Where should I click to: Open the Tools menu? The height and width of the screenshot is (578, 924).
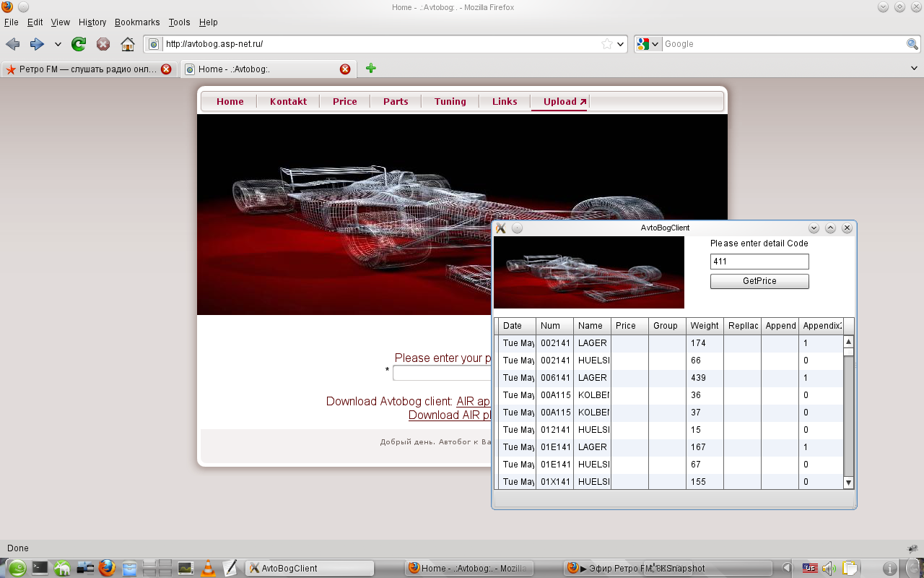pos(180,22)
